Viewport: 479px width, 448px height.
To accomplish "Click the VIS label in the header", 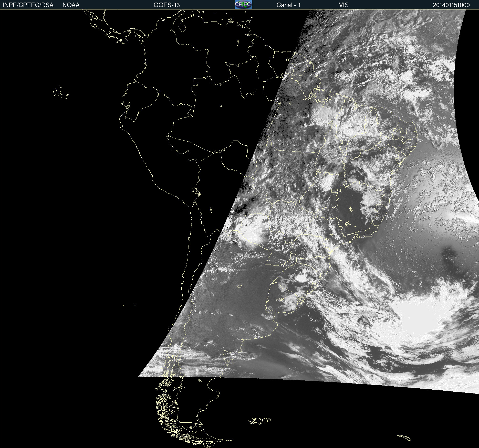I will 344,5.
